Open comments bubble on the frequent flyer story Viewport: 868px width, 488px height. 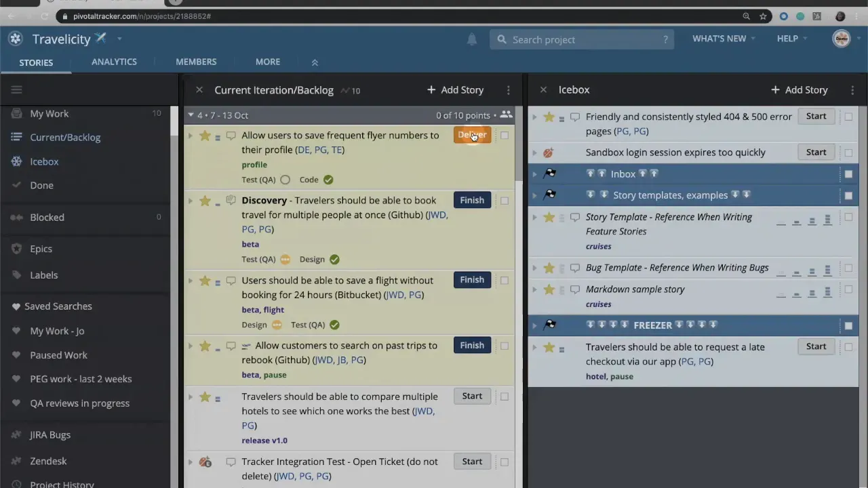(x=231, y=136)
